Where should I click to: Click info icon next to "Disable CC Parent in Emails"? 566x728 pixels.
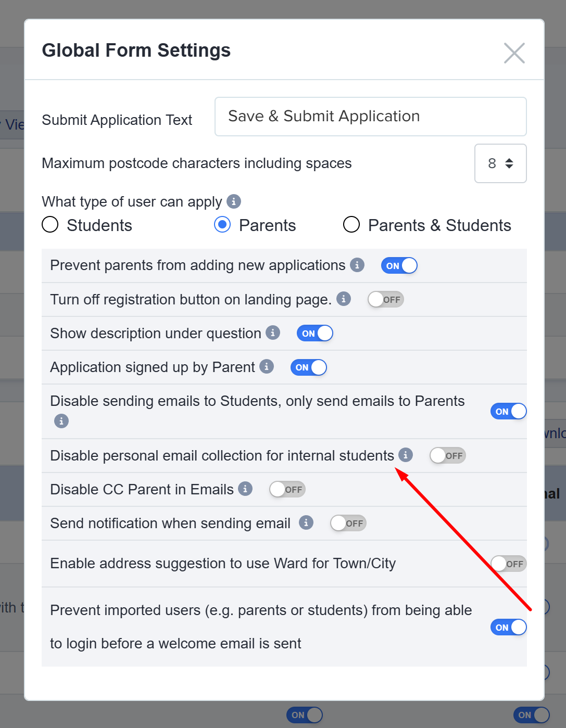[245, 489]
